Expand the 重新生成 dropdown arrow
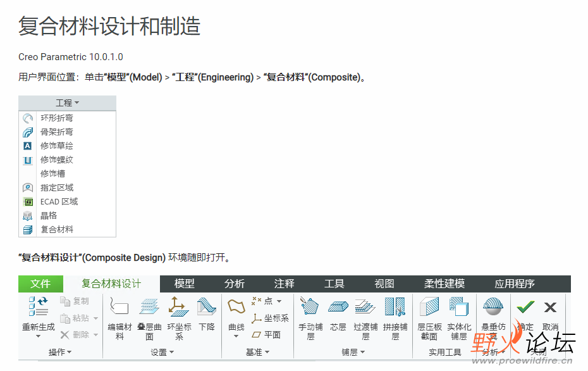The image size is (588, 371). point(38,336)
